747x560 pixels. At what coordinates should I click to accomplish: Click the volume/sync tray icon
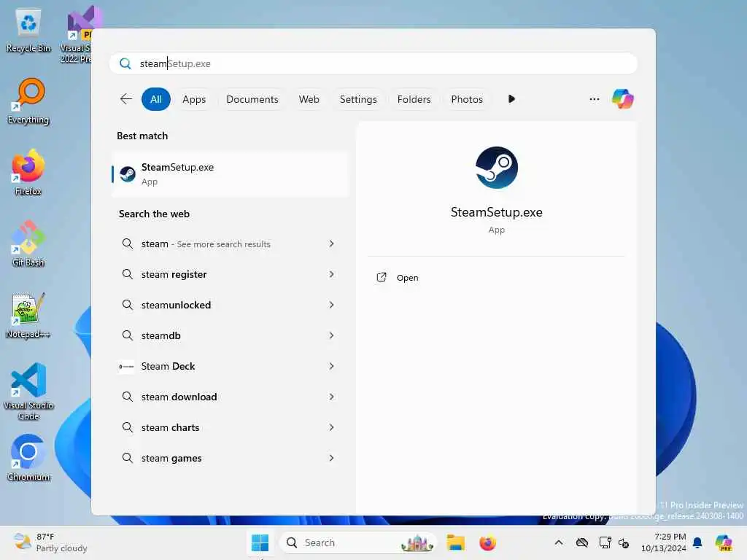[624, 542]
